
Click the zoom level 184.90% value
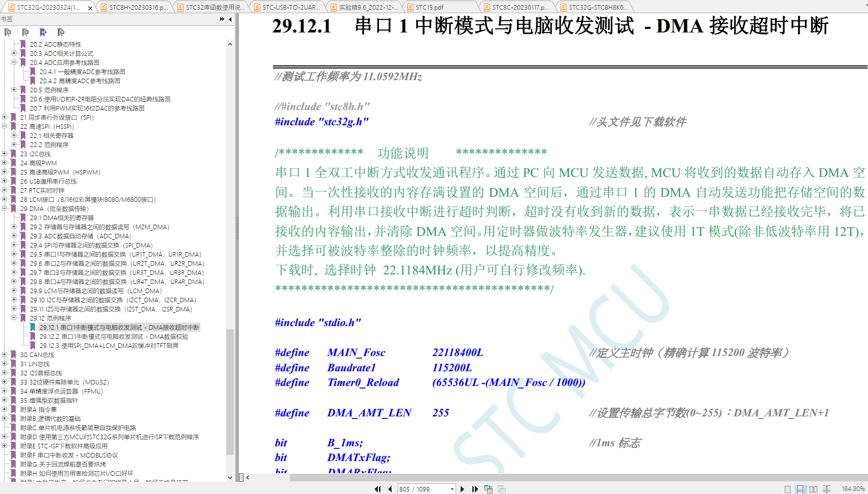pyautogui.click(x=853, y=489)
